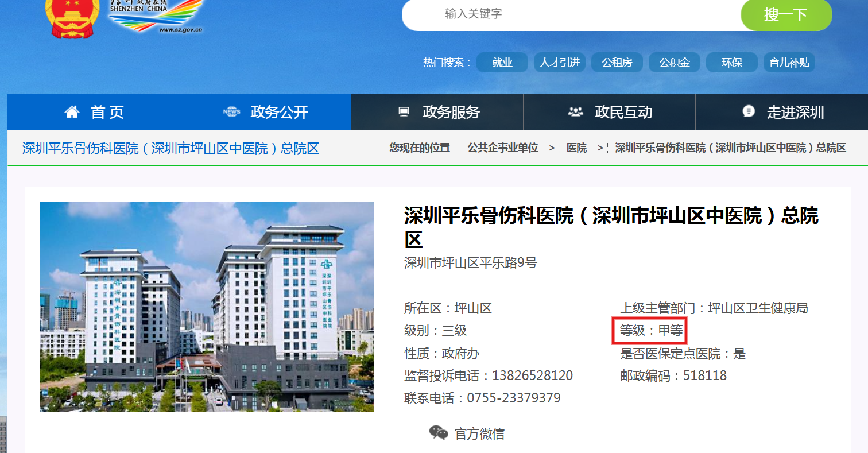Click the postal code 518118
868x453 pixels.
(x=705, y=375)
